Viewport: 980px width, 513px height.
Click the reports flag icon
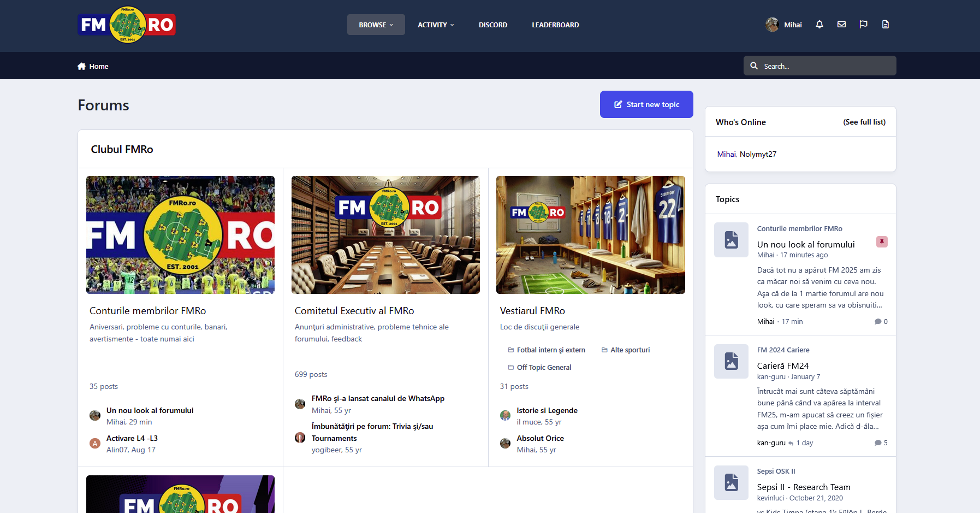(863, 25)
